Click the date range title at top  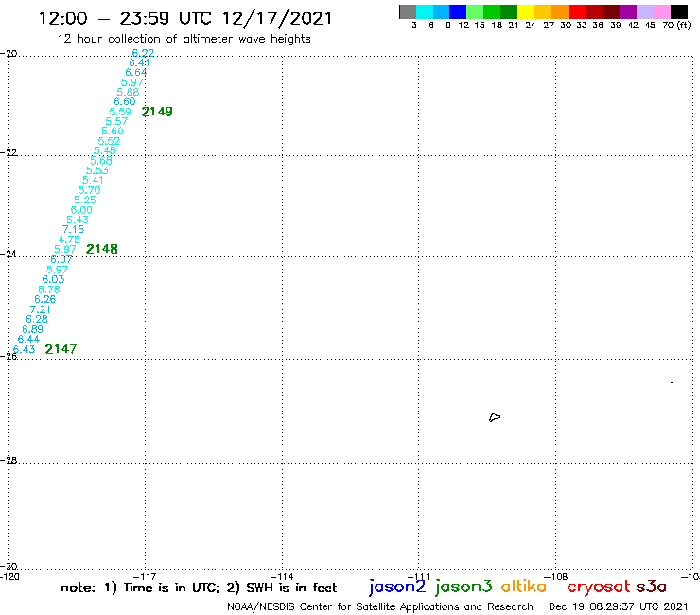pos(185,19)
